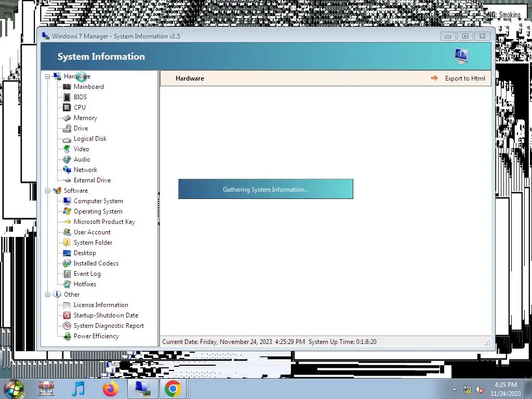The image size is (532, 399).
Task: Click the Current Date status bar text
Action: pos(233,342)
